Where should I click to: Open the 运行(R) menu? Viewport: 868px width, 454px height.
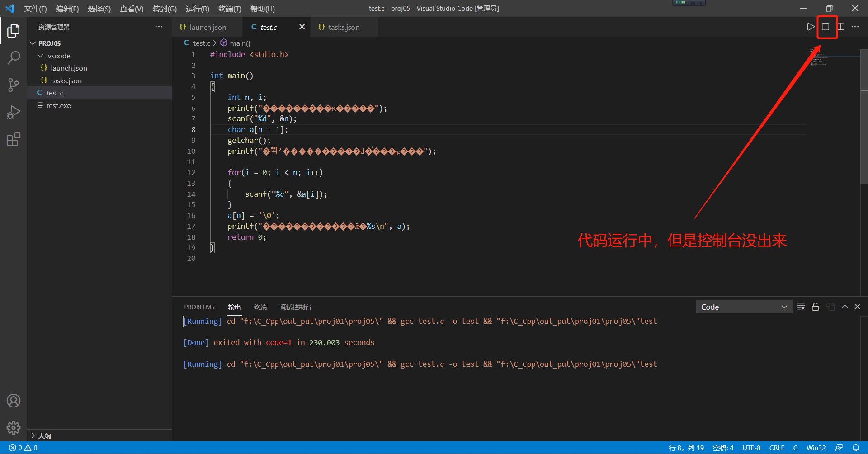(198, 9)
